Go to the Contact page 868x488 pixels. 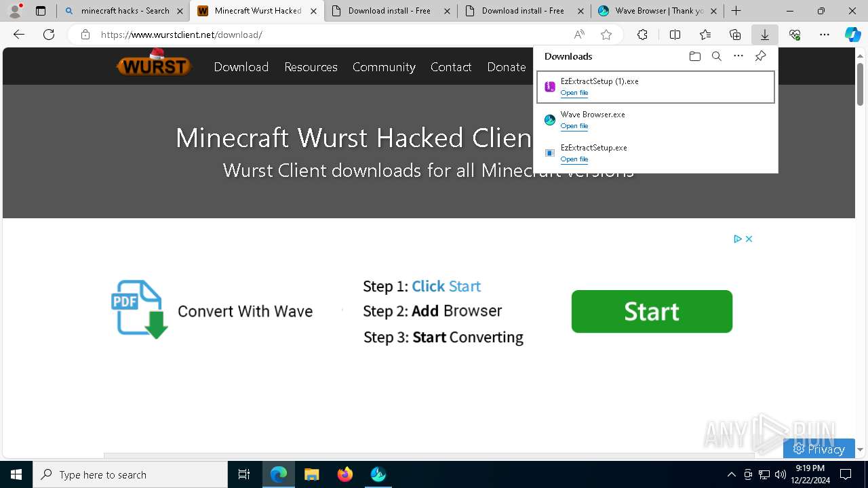451,66
